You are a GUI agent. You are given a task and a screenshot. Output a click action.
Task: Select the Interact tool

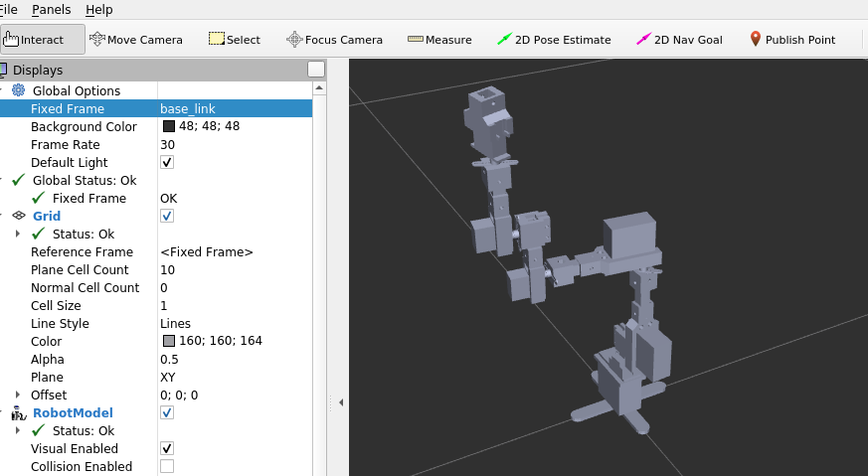[x=42, y=40]
